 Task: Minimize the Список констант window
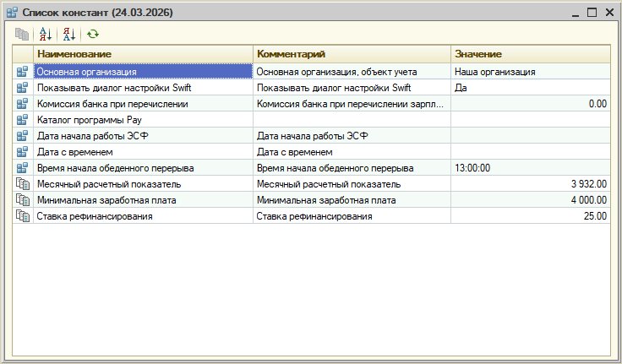tap(576, 13)
